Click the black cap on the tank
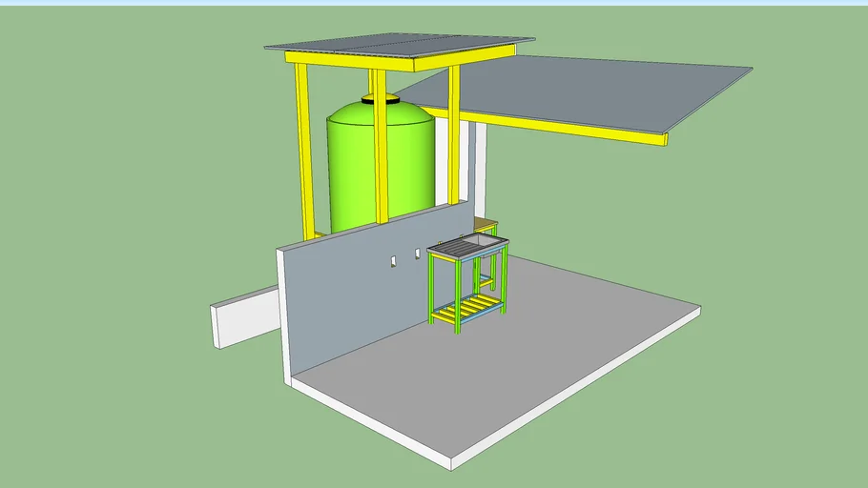Image resolution: width=868 pixels, height=488 pixels. point(381,97)
